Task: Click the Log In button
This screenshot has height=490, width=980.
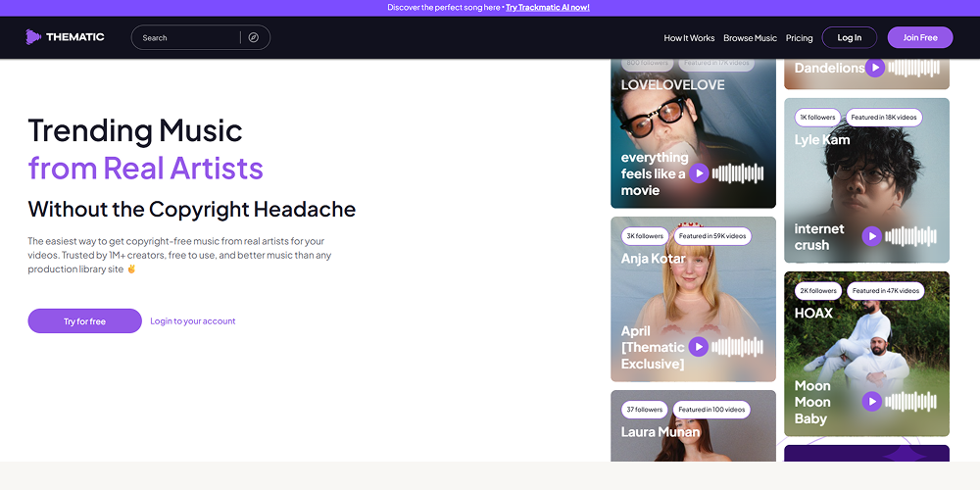Action: click(x=850, y=37)
